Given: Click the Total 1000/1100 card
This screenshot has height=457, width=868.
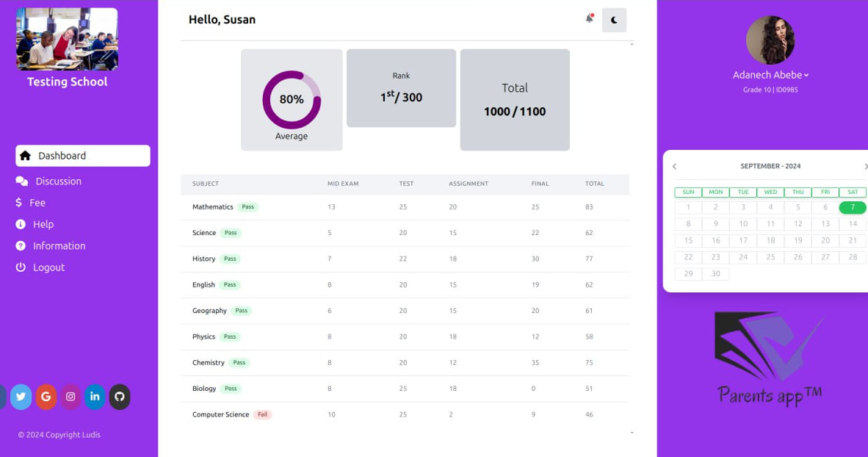Looking at the screenshot, I should click(515, 100).
